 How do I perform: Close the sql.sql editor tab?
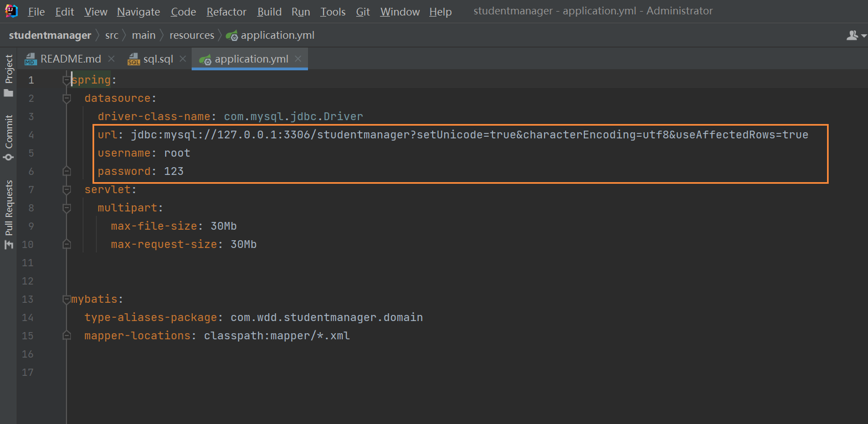tap(183, 59)
